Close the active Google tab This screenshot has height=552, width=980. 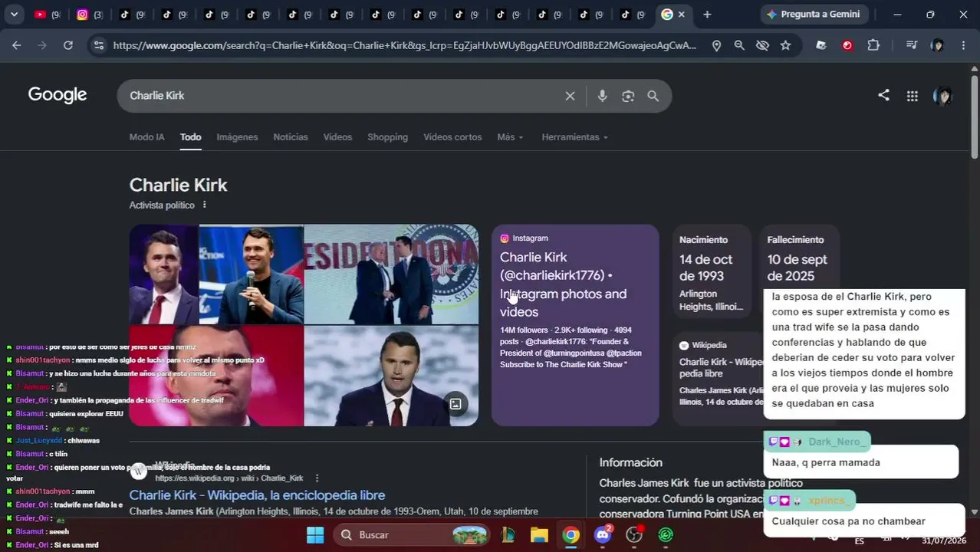click(x=681, y=14)
